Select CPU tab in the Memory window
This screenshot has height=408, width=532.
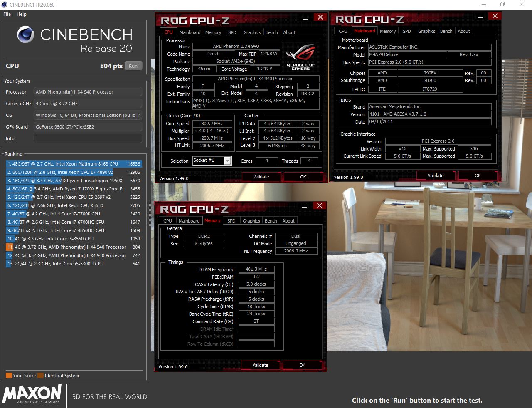pyautogui.click(x=168, y=221)
